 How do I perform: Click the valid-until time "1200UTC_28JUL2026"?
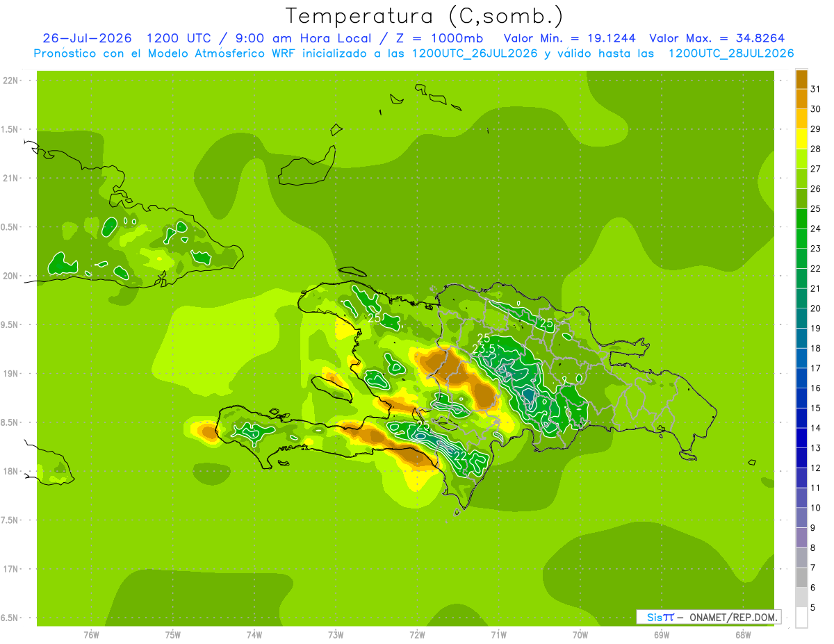(x=730, y=53)
